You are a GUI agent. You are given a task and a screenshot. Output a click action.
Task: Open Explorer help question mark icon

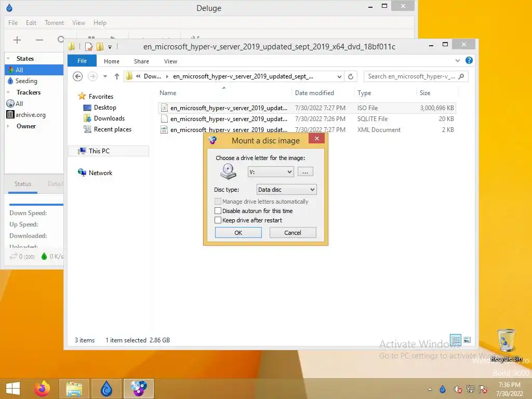tap(469, 60)
